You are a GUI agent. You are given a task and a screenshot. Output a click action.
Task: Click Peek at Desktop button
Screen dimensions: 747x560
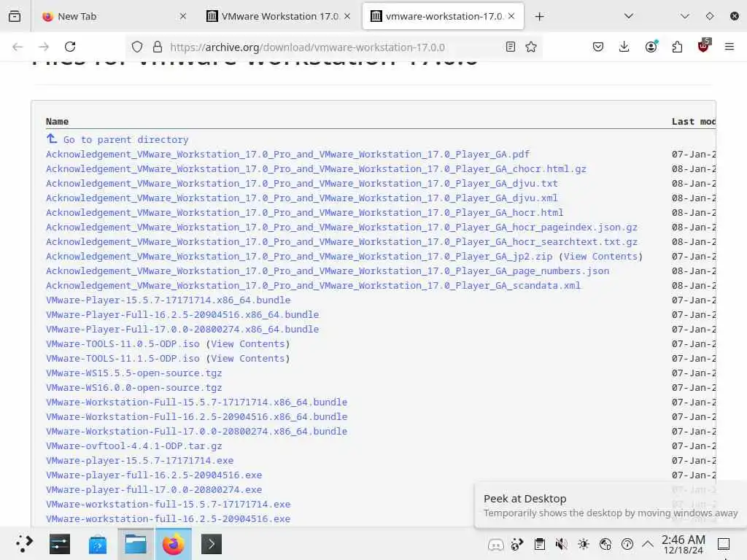point(724,544)
